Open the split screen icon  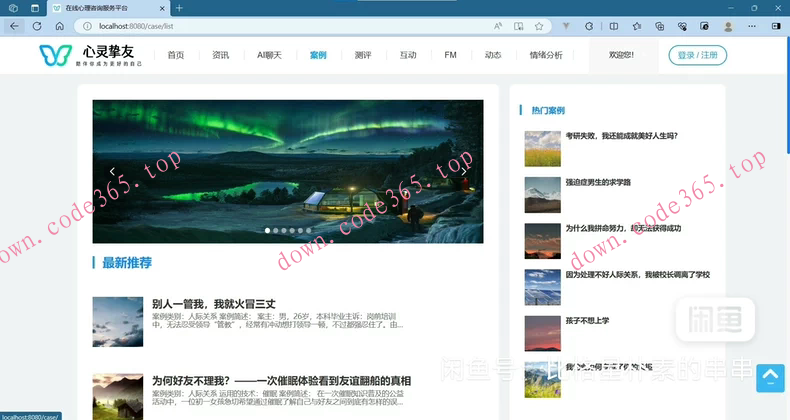pyautogui.click(x=614, y=26)
